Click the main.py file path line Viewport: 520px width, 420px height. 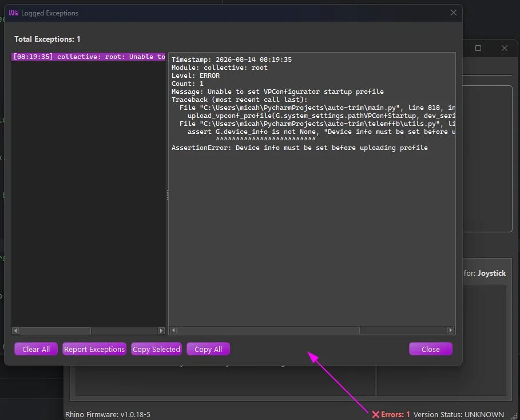pos(317,108)
